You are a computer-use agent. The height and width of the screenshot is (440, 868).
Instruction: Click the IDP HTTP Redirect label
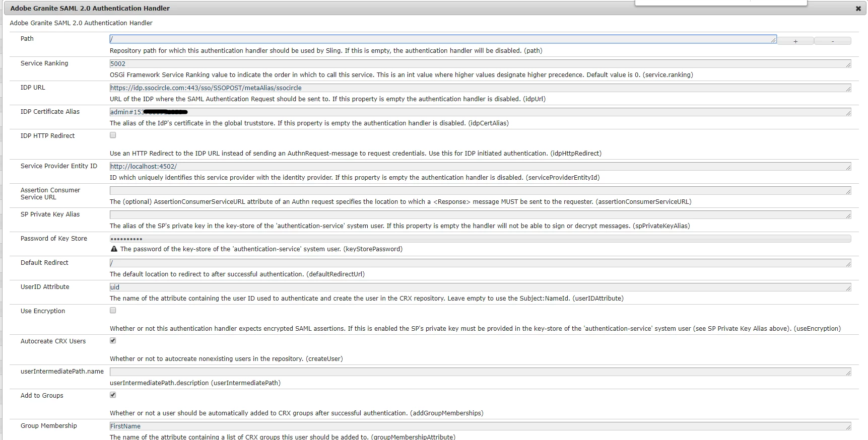(x=47, y=136)
